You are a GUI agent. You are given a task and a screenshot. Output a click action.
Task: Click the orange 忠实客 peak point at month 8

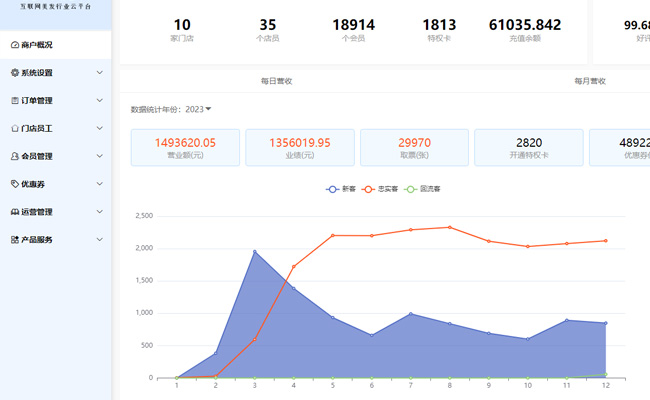tap(450, 227)
